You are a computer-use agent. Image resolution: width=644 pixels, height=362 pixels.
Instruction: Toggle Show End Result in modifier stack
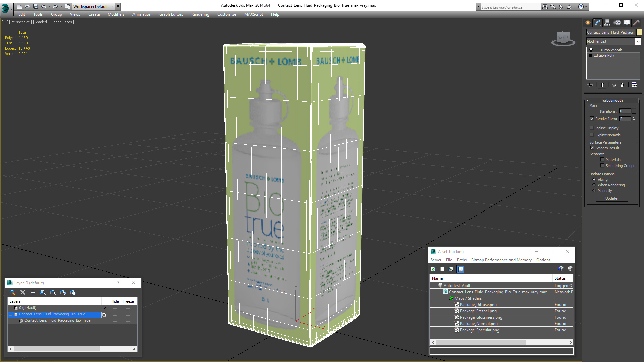click(602, 85)
